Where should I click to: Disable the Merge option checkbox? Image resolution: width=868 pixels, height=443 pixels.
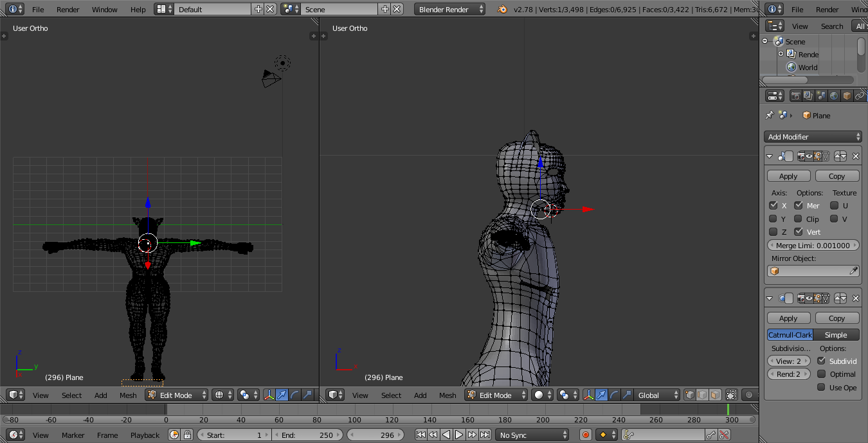point(799,206)
